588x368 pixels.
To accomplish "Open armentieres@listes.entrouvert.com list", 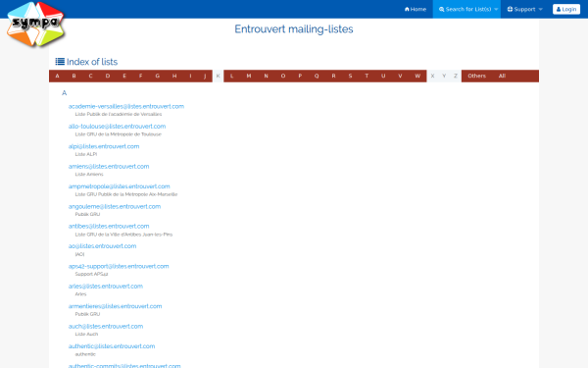I will click(115, 306).
